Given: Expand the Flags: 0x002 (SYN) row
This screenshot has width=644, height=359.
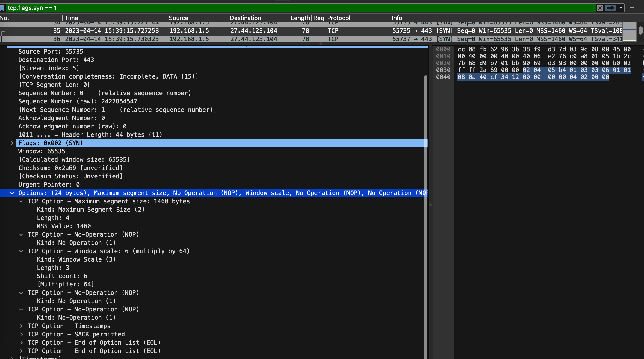Looking at the screenshot, I should click(x=12, y=143).
